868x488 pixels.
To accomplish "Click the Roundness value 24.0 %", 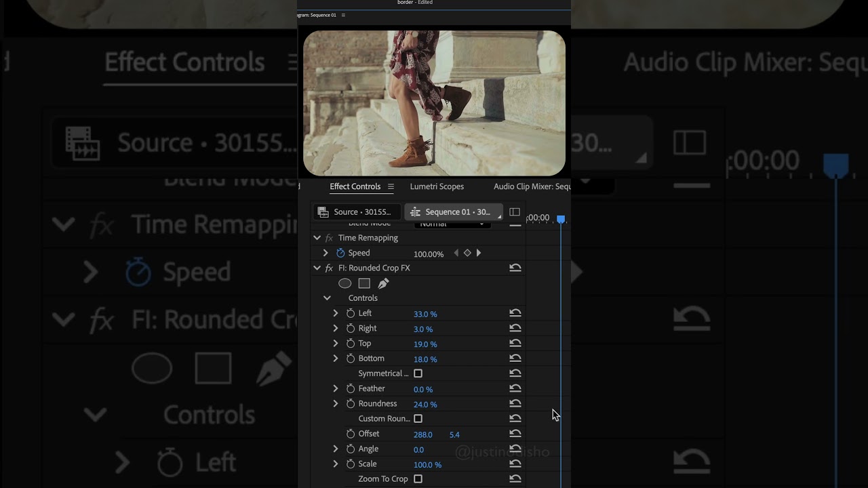I will pyautogui.click(x=425, y=404).
